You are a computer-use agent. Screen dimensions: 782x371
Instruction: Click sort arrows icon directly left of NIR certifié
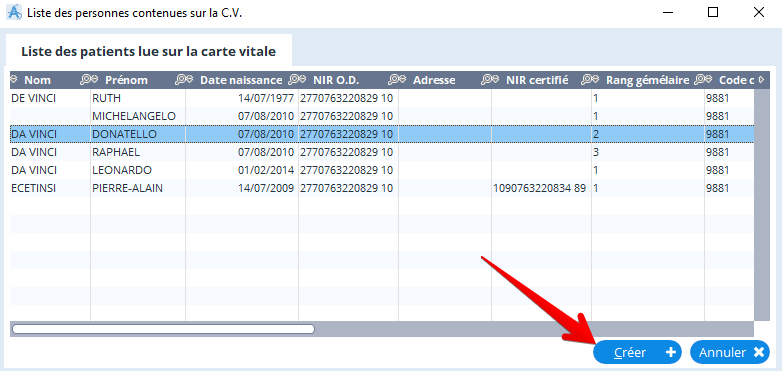(x=496, y=80)
